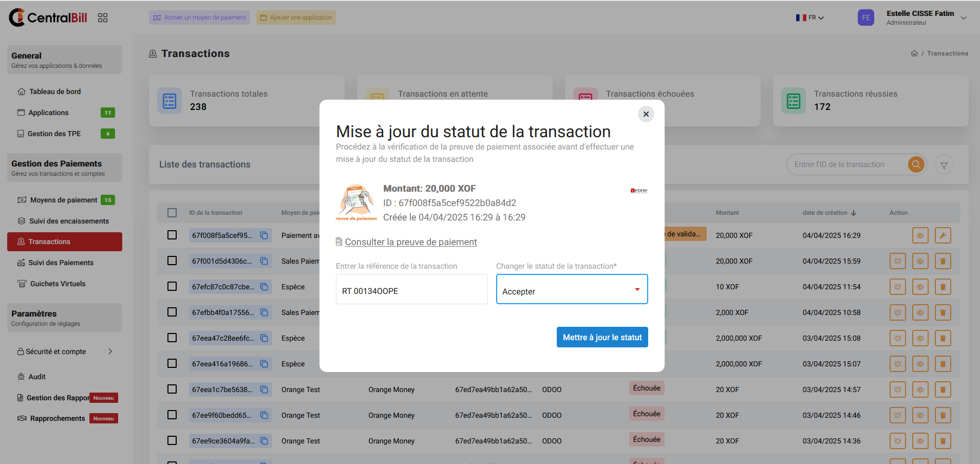Copy transaction ID 67f001d5d4306c
980x464 pixels.
[x=264, y=261]
